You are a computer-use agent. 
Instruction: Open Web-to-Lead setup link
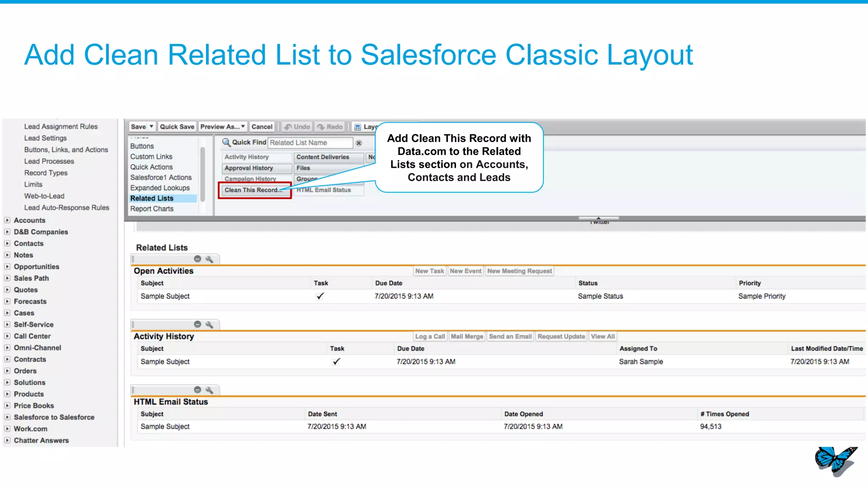point(44,196)
